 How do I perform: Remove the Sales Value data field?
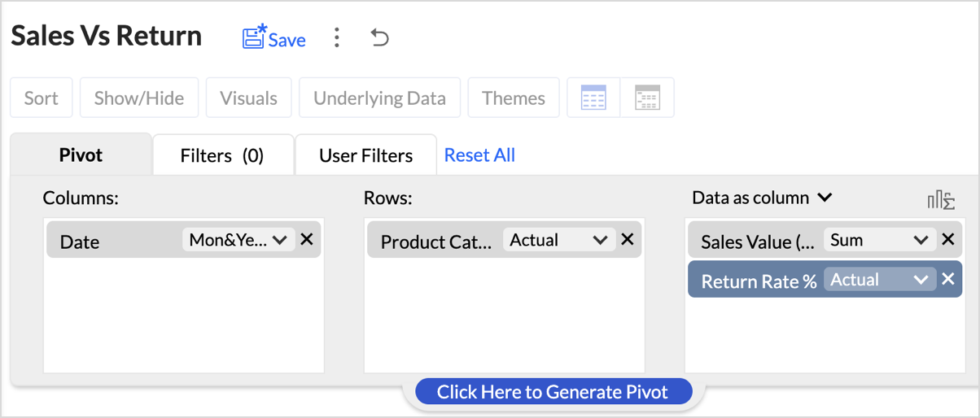(948, 240)
